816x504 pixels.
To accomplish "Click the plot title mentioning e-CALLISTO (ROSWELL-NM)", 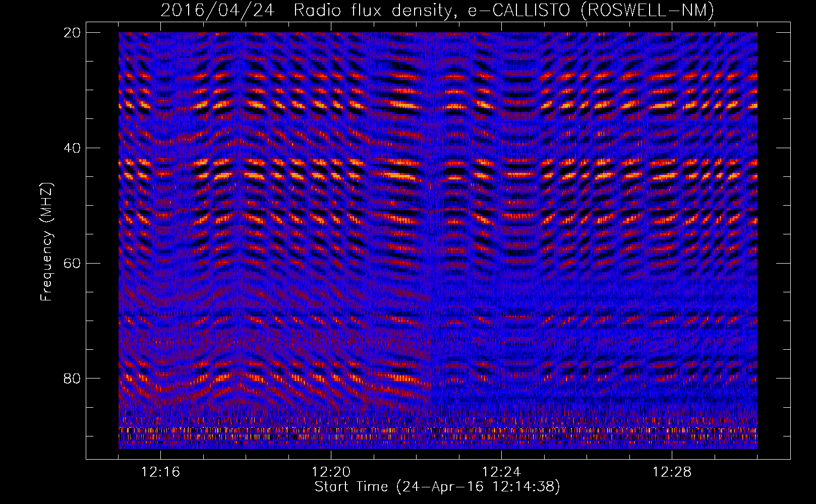I will pos(437,10).
